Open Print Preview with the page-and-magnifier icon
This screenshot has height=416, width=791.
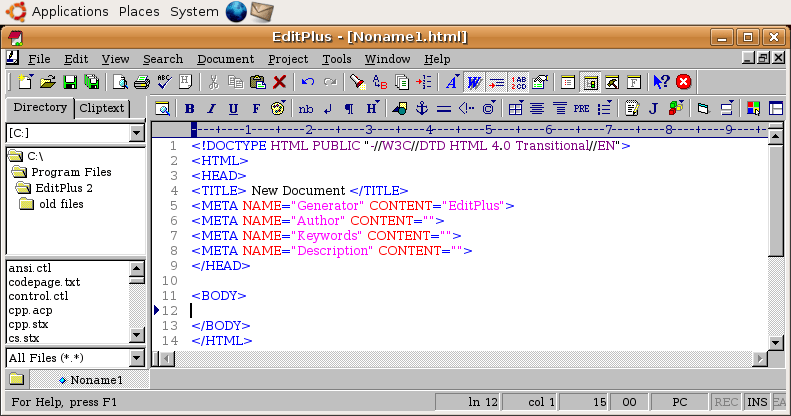pos(120,82)
